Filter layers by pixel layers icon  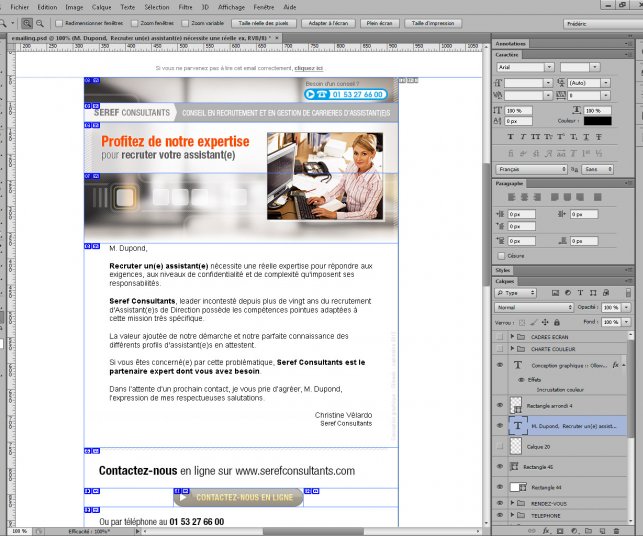pyautogui.click(x=555, y=293)
